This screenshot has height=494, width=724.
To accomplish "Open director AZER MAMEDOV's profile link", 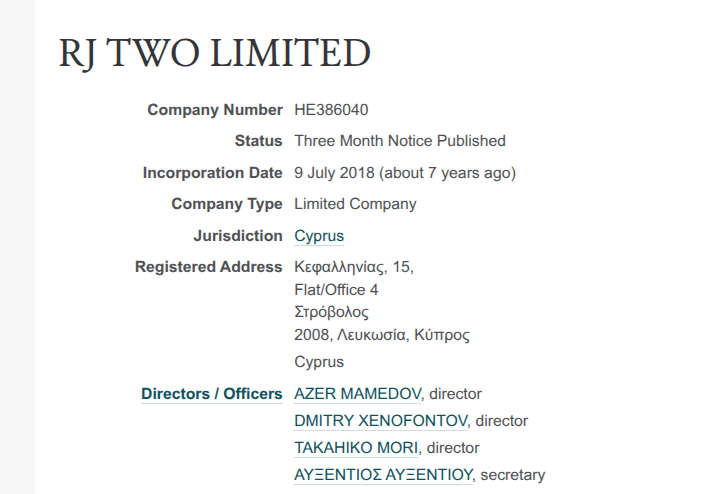I will coord(358,394).
